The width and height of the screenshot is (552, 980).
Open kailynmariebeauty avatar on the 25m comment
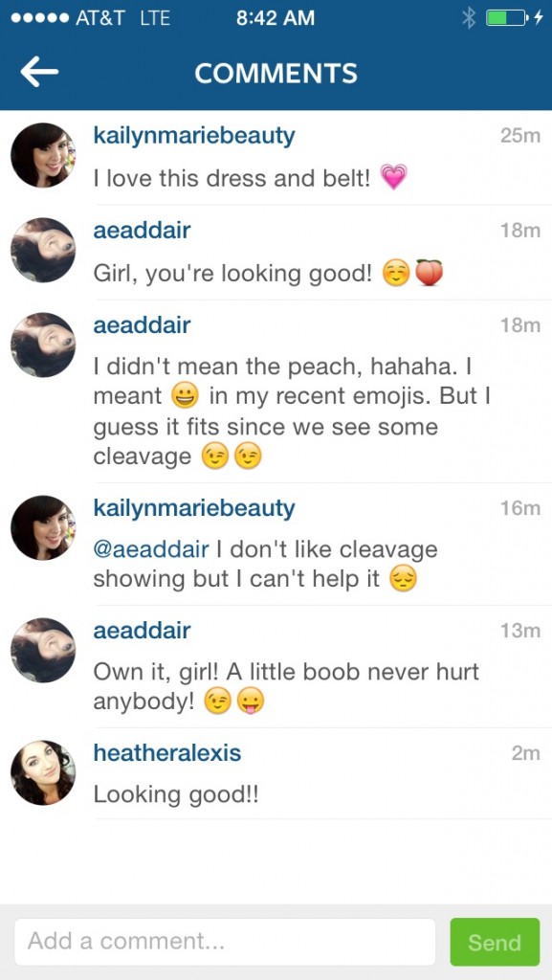pos(43,155)
